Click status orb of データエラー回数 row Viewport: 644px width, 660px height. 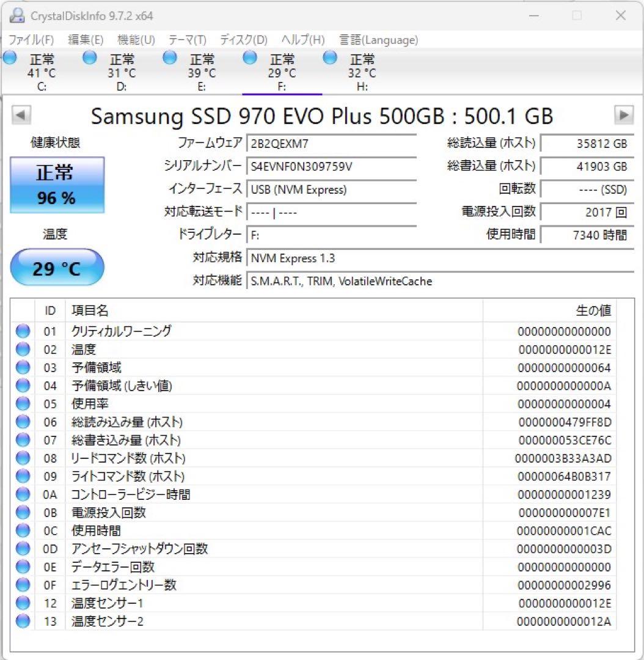tap(23, 566)
